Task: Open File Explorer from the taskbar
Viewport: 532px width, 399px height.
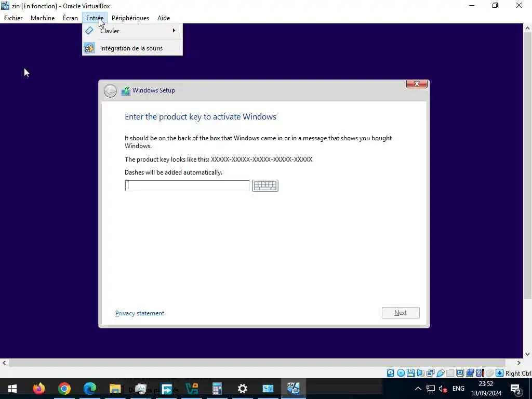Action: (x=115, y=389)
